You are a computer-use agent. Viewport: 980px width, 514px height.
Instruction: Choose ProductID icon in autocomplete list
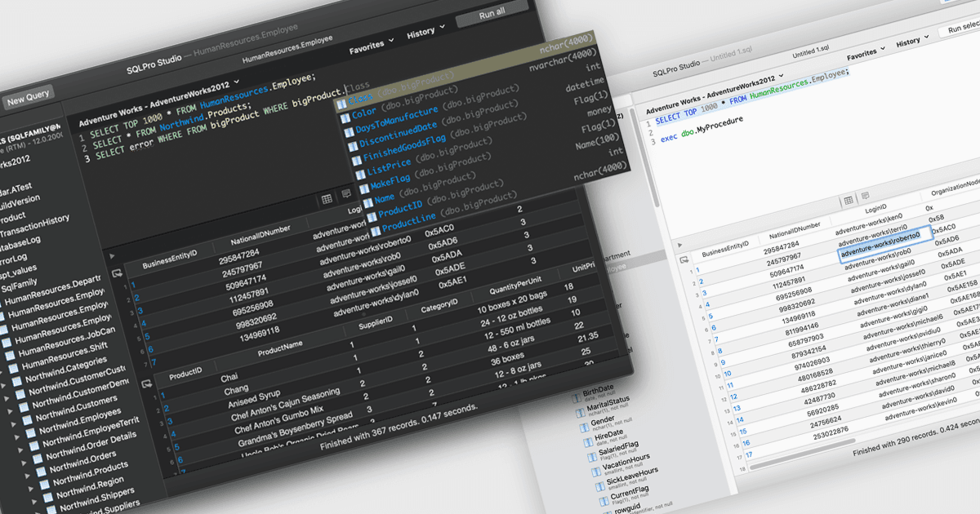(371, 219)
